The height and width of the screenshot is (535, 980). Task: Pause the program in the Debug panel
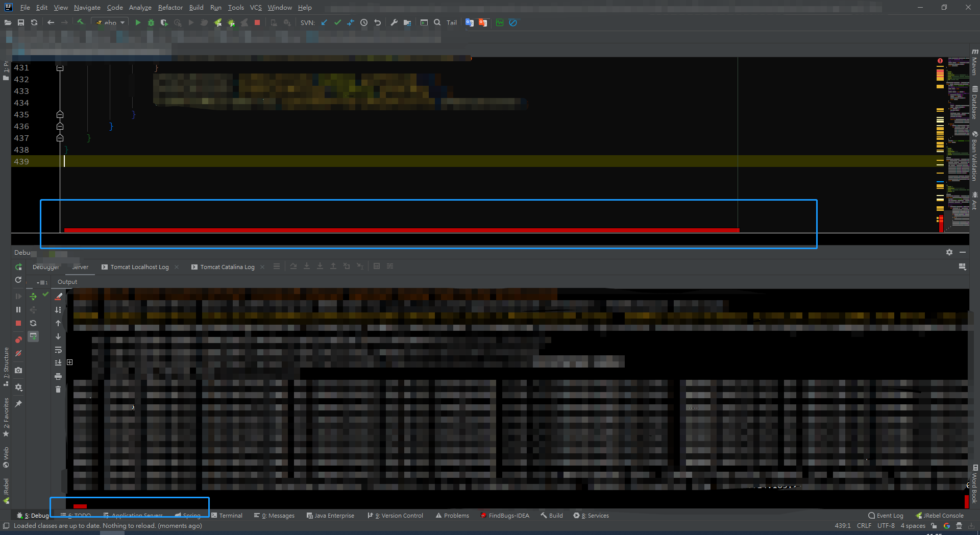[x=18, y=310]
